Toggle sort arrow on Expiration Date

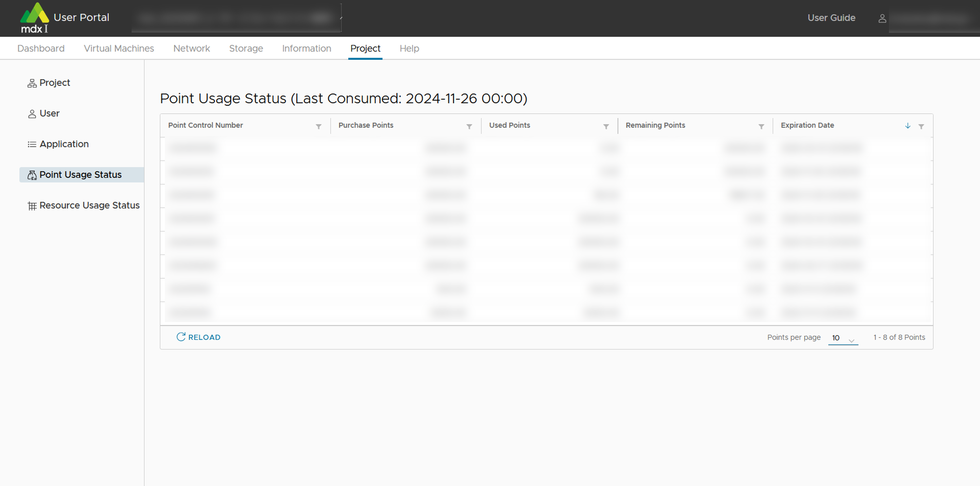pyautogui.click(x=908, y=126)
